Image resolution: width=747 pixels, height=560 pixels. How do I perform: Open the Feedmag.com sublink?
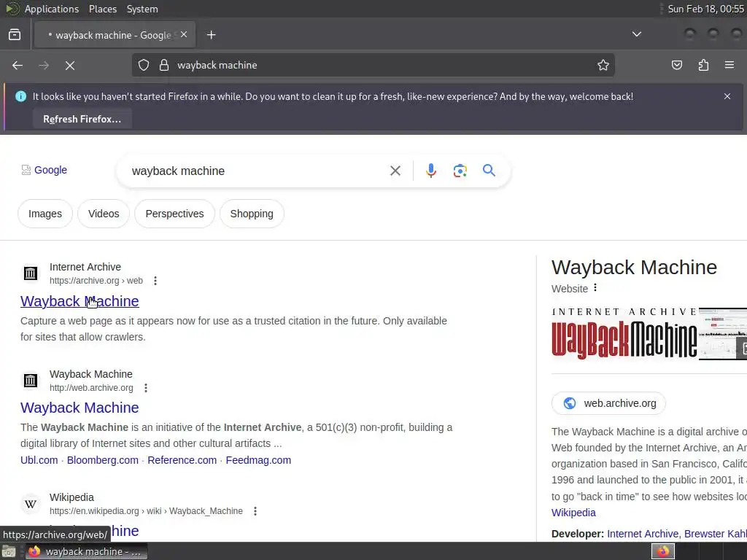(258, 460)
